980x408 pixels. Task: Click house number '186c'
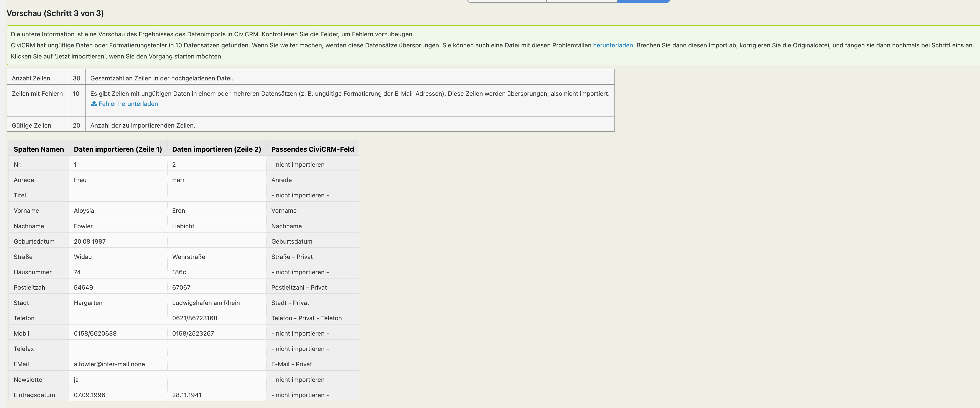179,272
